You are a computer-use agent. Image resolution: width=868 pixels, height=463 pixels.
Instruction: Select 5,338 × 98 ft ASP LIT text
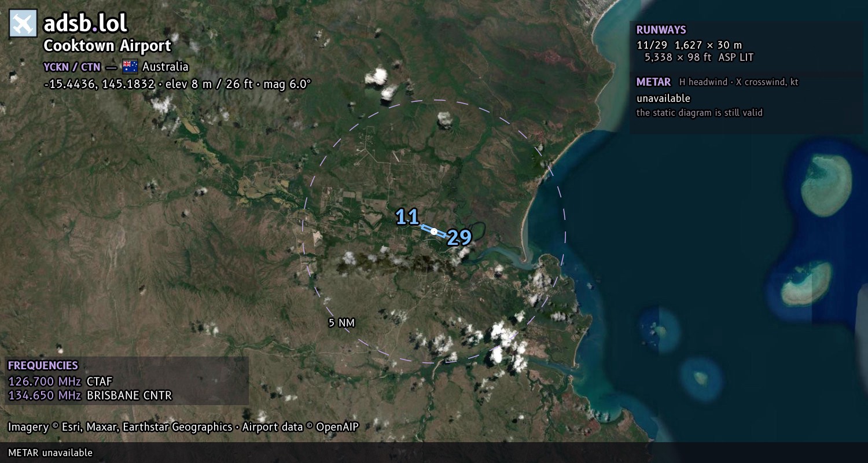699,57
